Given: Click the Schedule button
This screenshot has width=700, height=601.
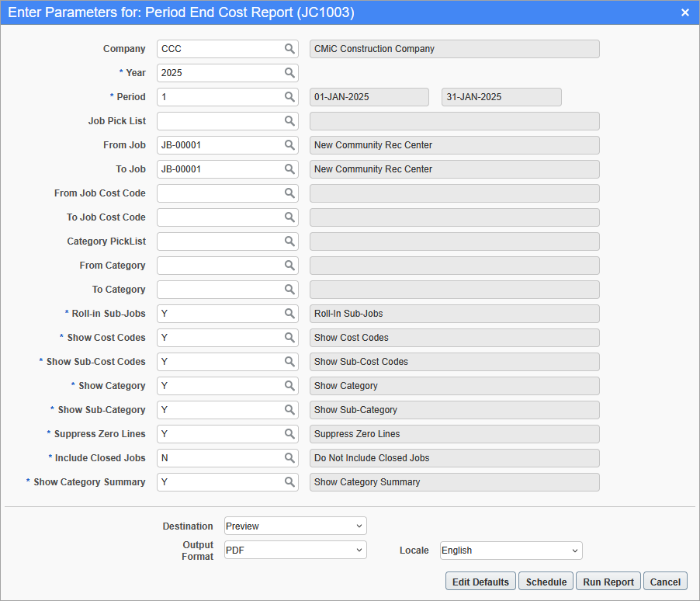Looking at the screenshot, I should point(546,582).
